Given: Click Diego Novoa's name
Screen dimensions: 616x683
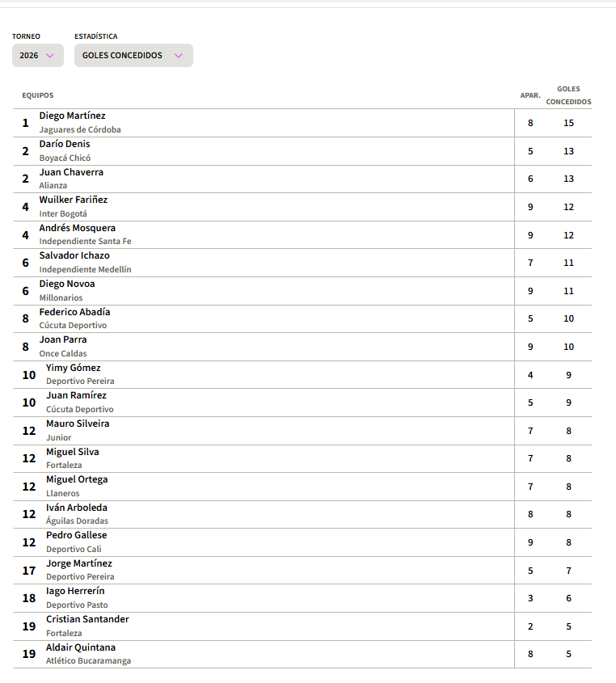Looking at the screenshot, I should [66, 284].
